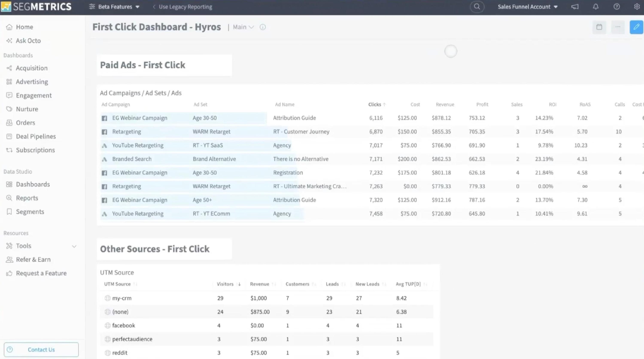
Task: Open the help question mark icon
Action: (x=617, y=7)
